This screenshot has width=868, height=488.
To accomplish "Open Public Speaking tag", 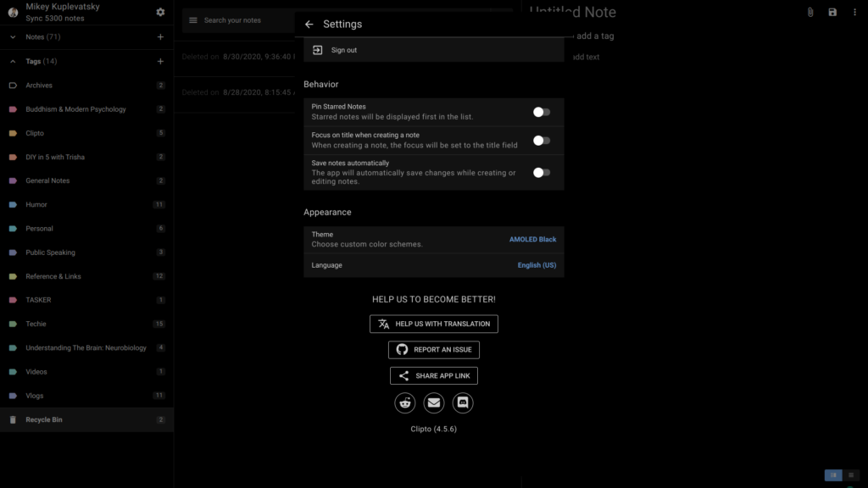I will (x=87, y=252).
